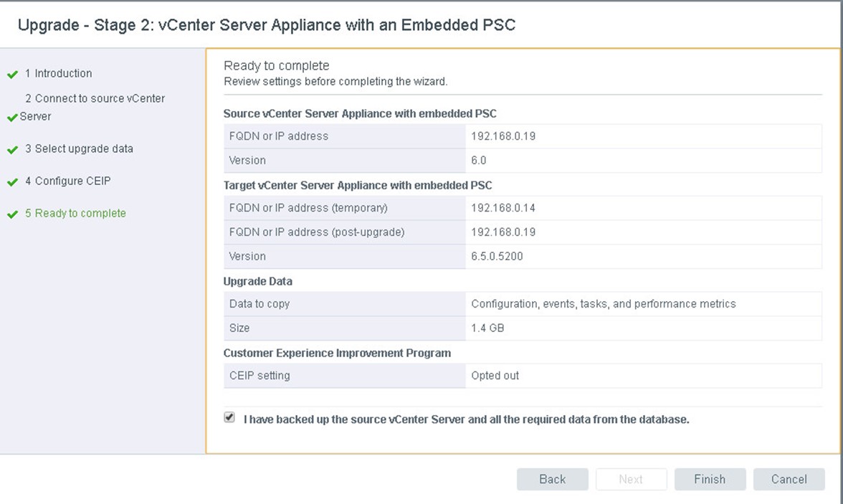Click the green checkmark beside Introduction step

coord(13,75)
